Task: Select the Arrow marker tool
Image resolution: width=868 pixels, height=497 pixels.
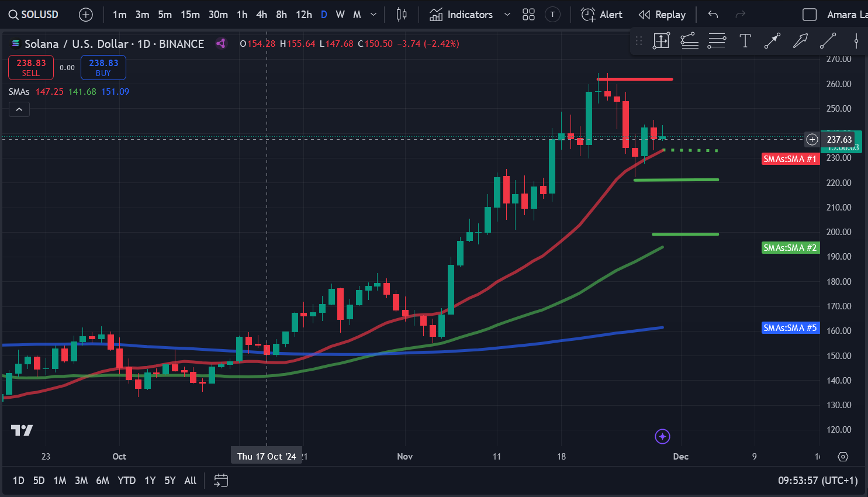Action: pos(800,41)
